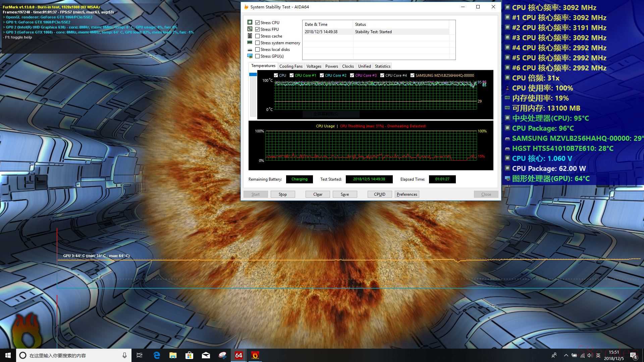Click the RAM module icon beside Stress system memory
This screenshot has height=362, width=644.
(x=250, y=43)
